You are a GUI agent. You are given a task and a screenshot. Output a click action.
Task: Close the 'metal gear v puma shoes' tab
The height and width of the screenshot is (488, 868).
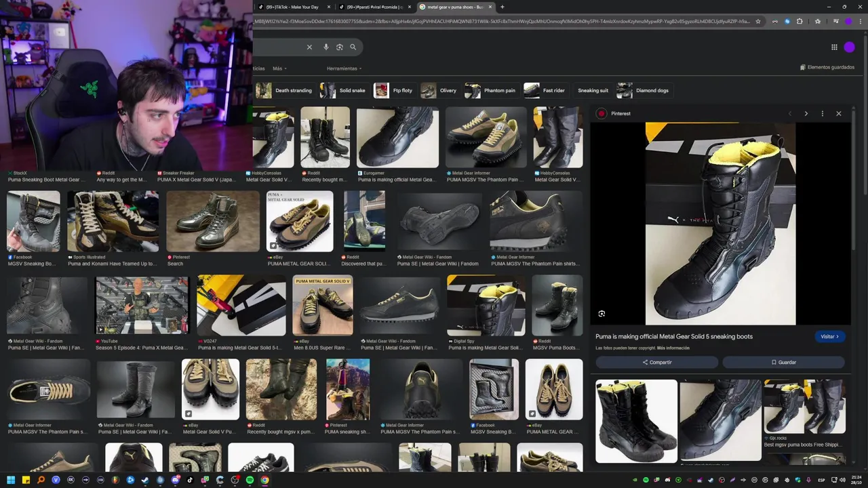[490, 7]
